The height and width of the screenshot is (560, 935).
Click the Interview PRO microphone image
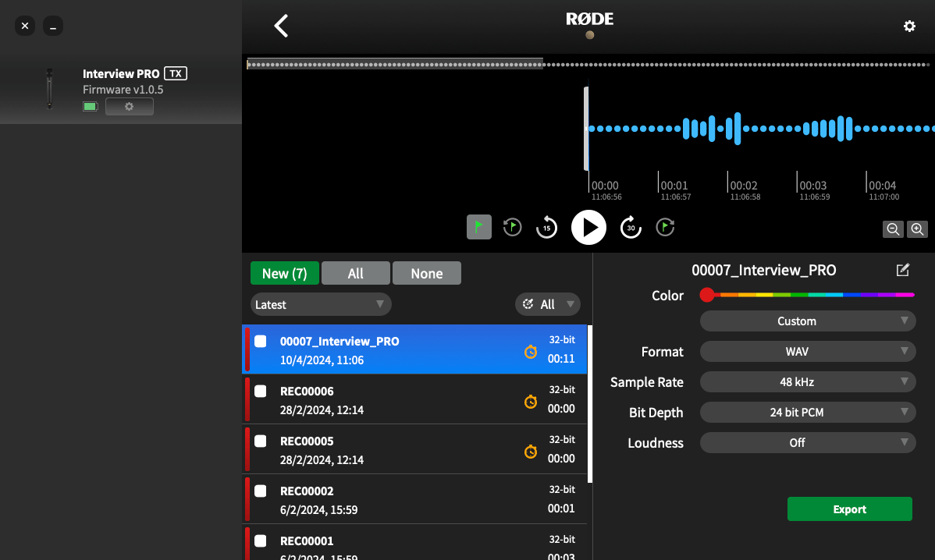point(49,89)
